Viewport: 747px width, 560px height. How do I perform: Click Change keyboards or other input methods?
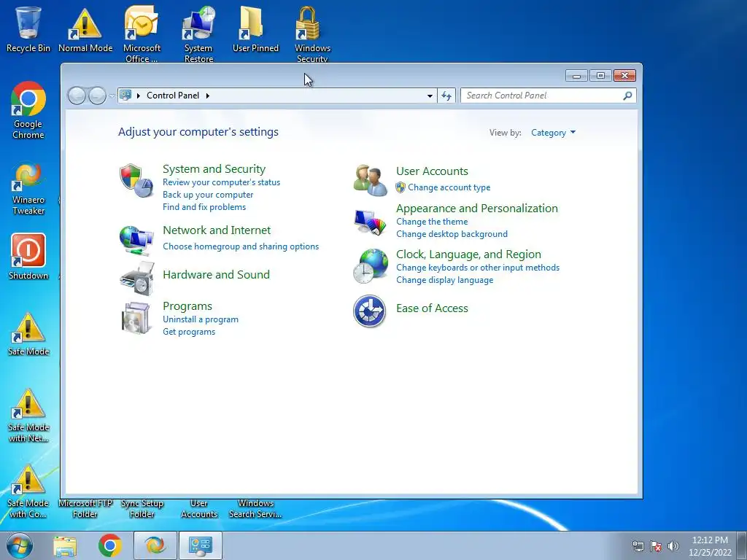point(478,268)
